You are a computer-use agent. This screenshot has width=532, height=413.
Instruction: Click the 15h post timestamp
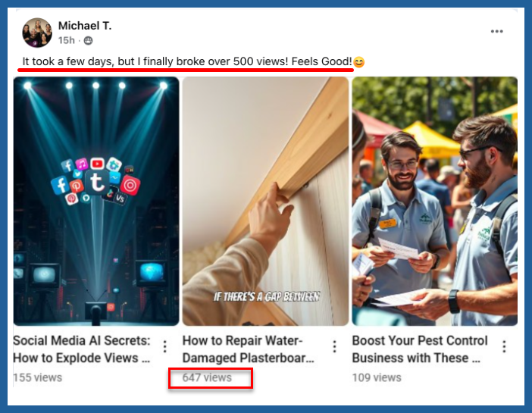[x=66, y=41]
